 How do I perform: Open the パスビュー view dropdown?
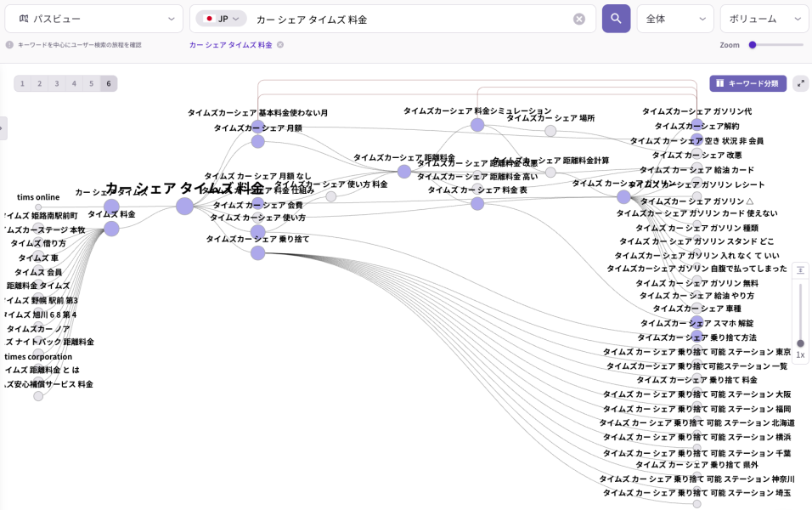[93, 19]
